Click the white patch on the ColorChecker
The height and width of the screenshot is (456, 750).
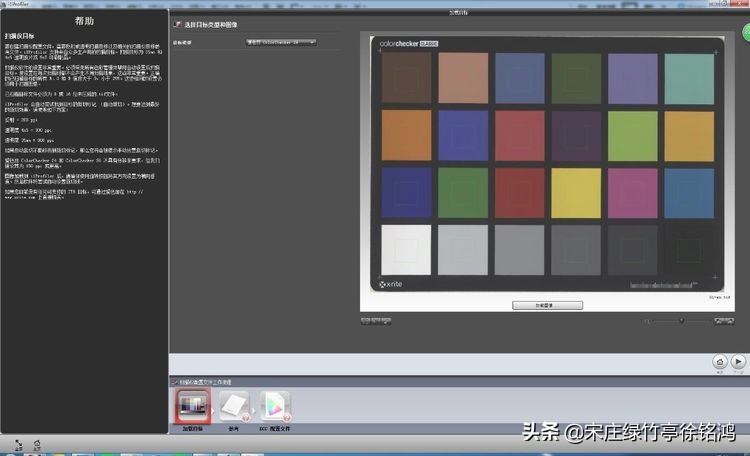[406, 250]
